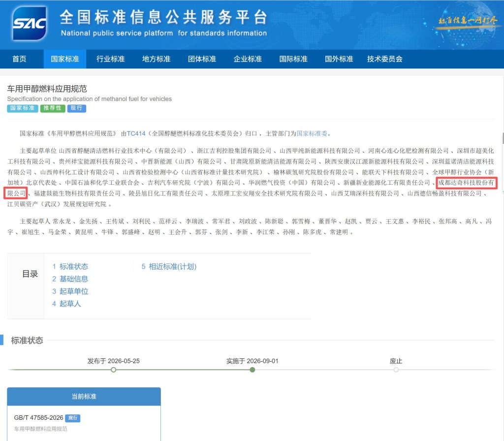Open the 国际标准 navigation tab
Screen dimensions: 504x441
tap(293, 59)
